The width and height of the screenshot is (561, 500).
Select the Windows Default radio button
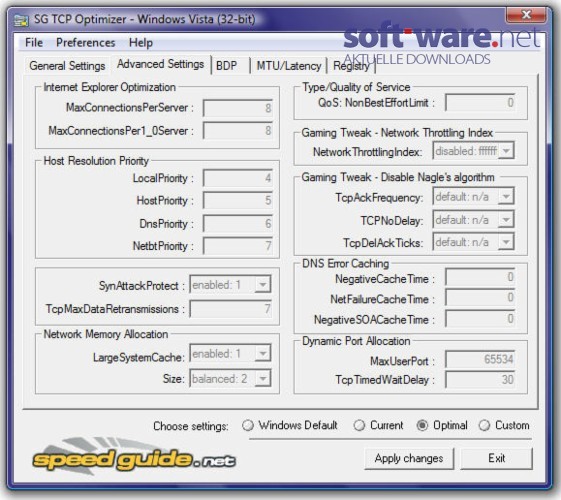coord(248,425)
